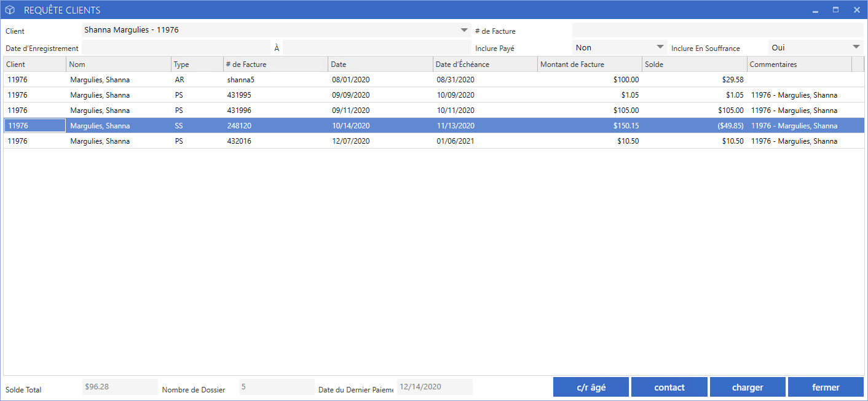This screenshot has height=401, width=868.
Task: Click the Date d'Enregistrement start field
Action: [176, 47]
